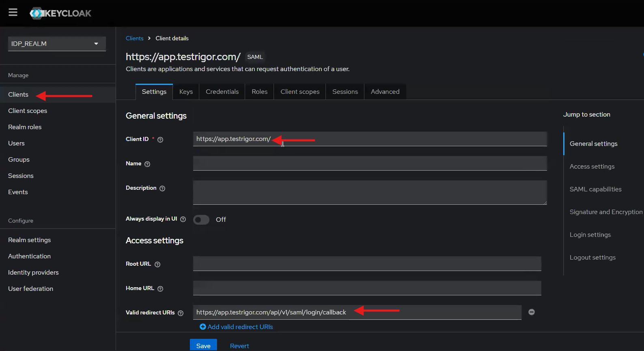Screen dimensions: 644x351
Task: Jump to Access settings section
Action: point(592,167)
